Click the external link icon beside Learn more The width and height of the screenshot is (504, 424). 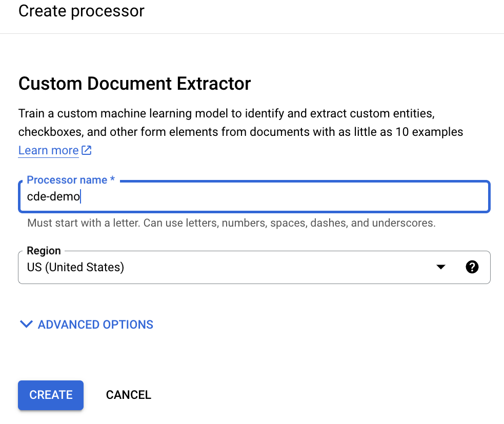pyautogui.click(x=87, y=150)
